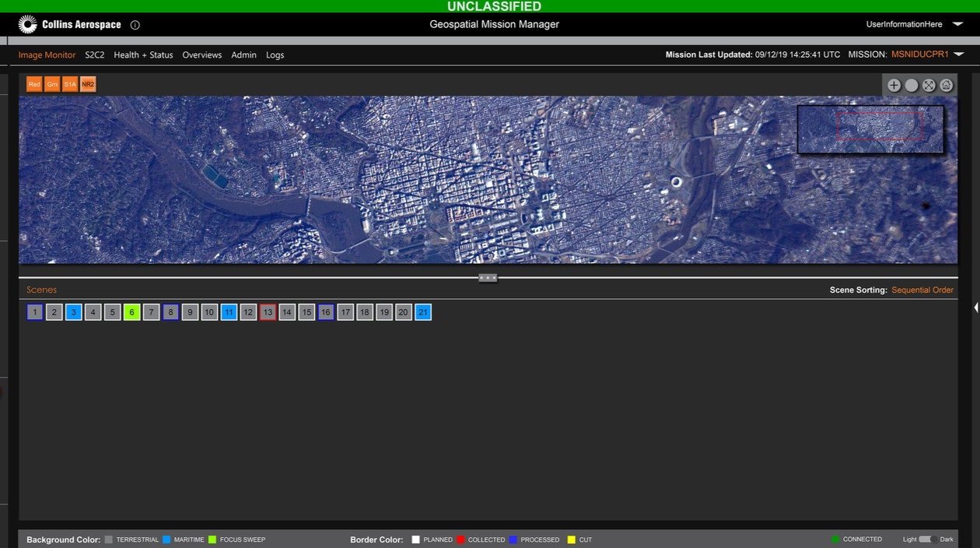Open the Sequential Order sorting dropdown
The height and width of the screenshot is (548, 980).
pos(922,290)
